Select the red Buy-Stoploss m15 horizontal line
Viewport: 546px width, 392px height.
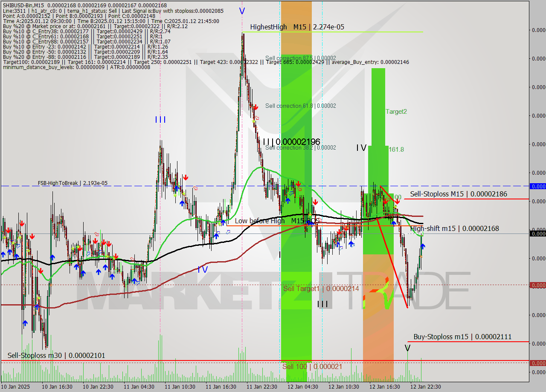coord(468,342)
